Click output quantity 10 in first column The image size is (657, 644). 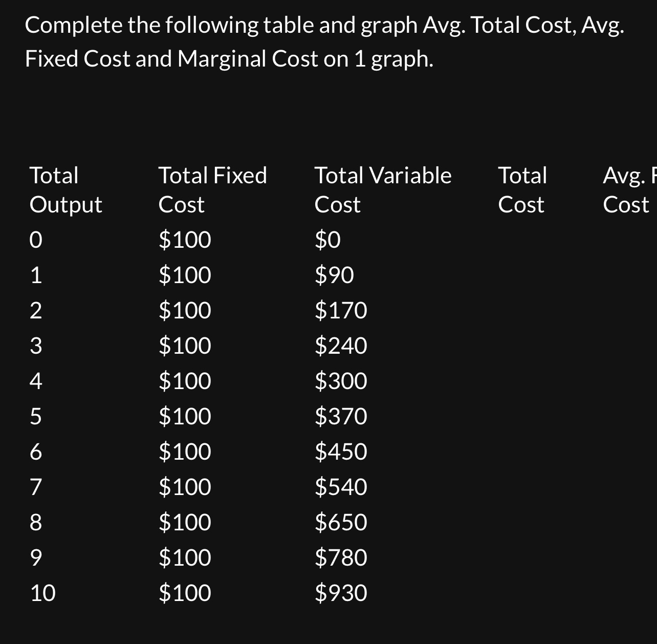(43, 593)
